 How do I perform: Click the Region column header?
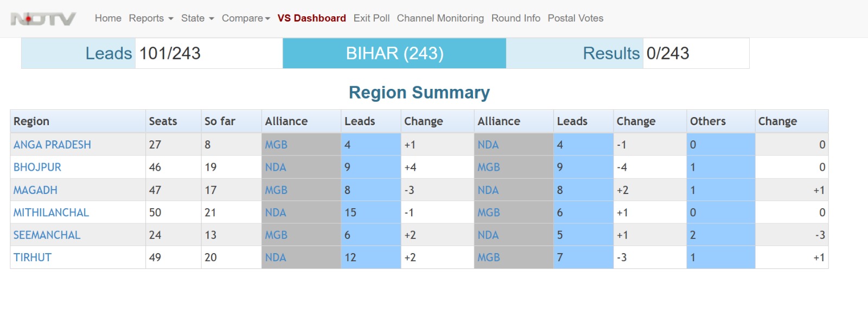pyautogui.click(x=31, y=121)
